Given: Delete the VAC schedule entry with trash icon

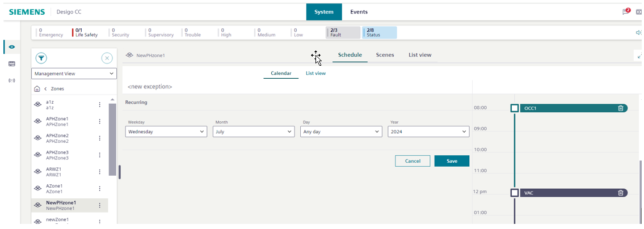Looking at the screenshot, I should 620,193.
